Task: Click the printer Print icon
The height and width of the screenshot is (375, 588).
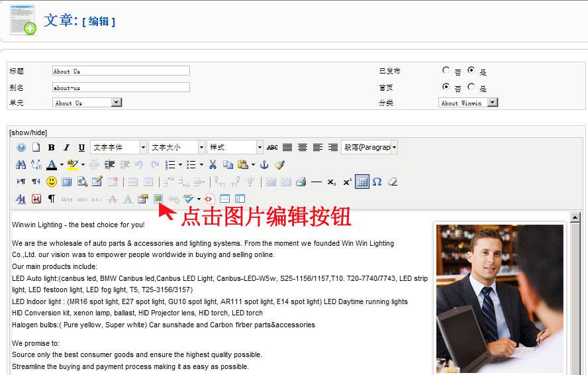Action: click(301, 182)
